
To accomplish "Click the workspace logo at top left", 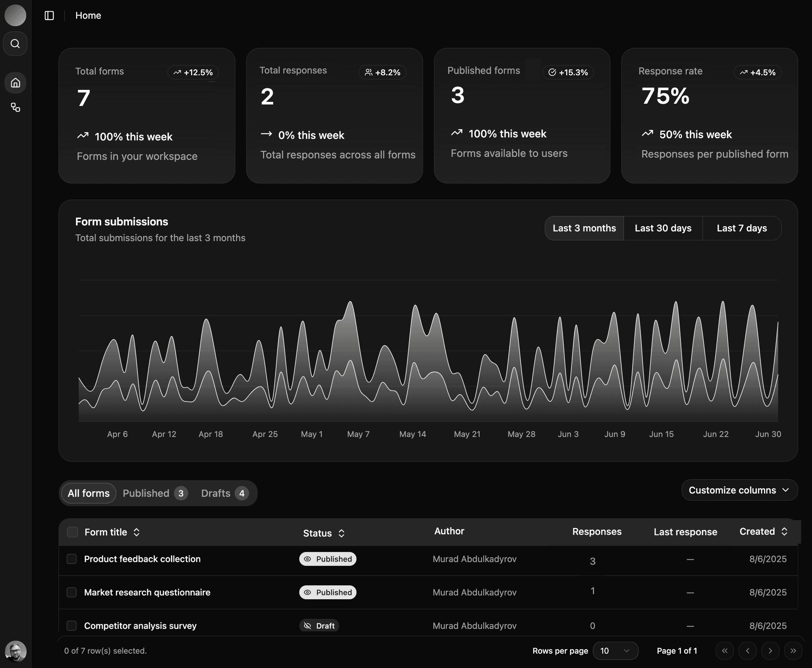I will [15, 15].
